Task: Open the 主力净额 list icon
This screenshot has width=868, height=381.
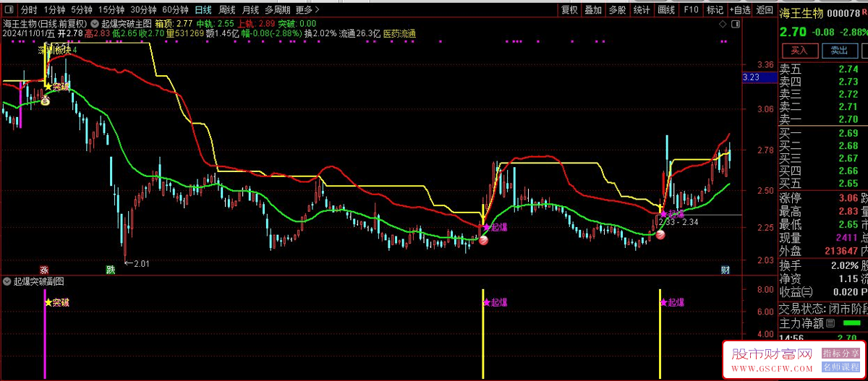Action: point(830,323)
